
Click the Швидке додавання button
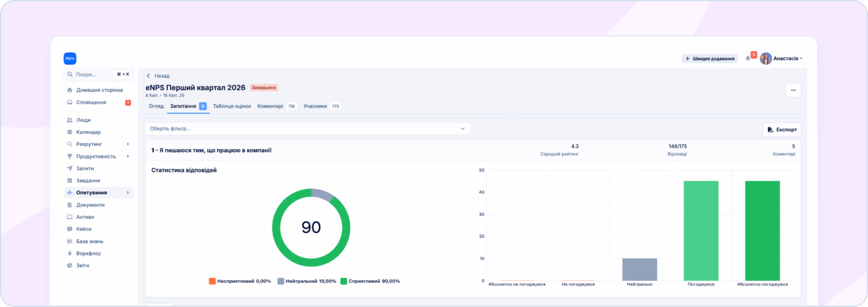(x=709, y=59)
